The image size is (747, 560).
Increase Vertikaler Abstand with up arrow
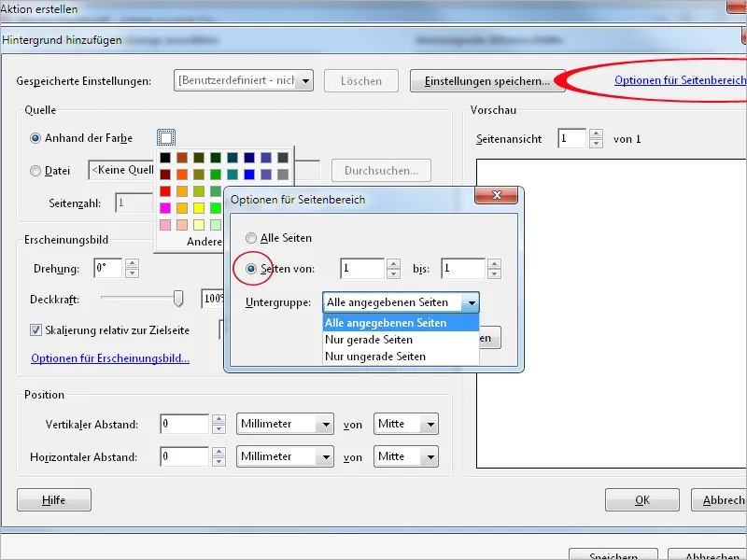(x=218, y=419)
